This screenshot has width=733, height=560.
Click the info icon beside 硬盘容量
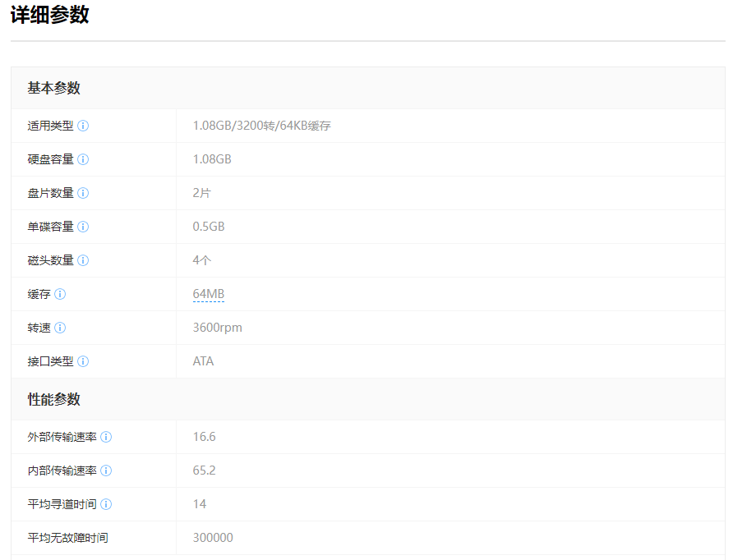click(83, 159)
